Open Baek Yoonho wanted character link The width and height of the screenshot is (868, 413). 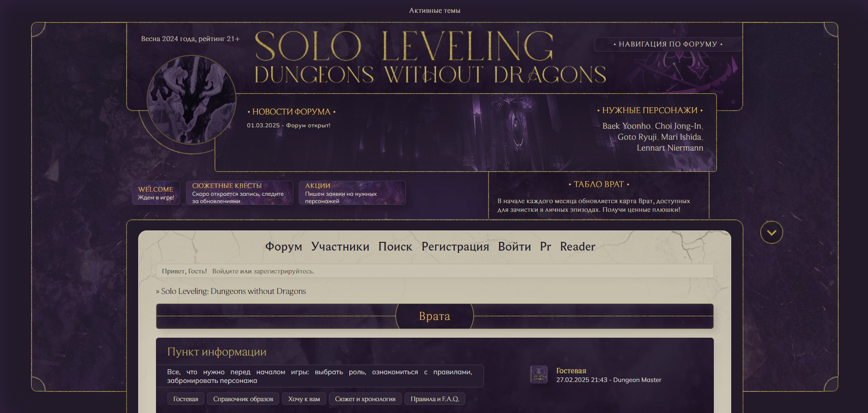626,126
